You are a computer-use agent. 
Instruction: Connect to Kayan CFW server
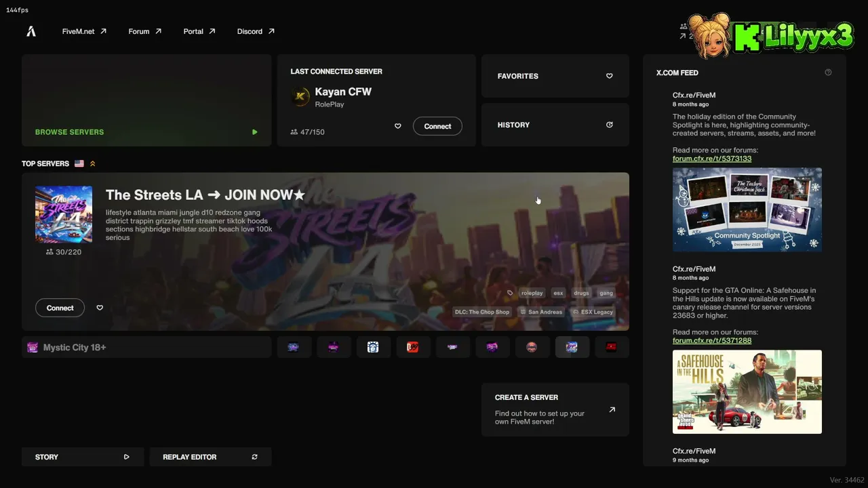point(437,126)
